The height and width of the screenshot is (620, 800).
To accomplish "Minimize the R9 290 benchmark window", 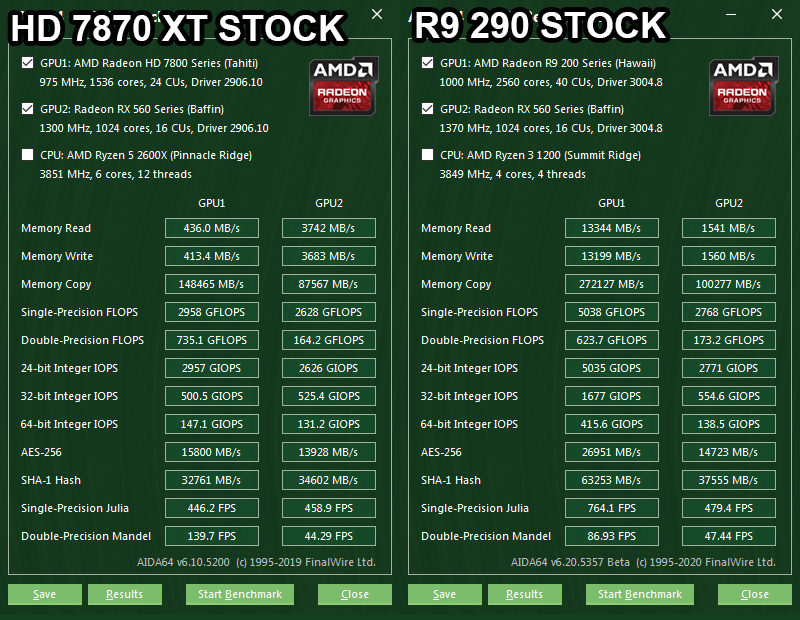I will [x=731, y=14].
